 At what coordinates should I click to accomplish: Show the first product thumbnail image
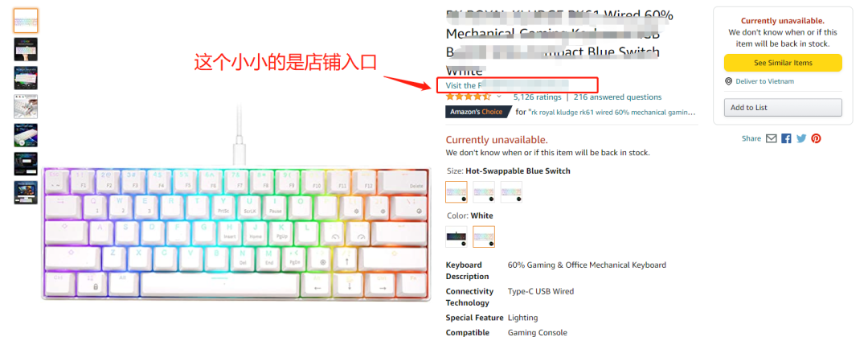point(26,21)
